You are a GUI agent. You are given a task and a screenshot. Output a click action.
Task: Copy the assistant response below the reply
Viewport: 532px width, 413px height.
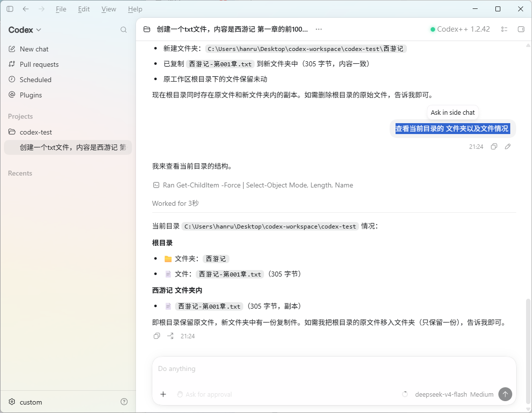157,336
